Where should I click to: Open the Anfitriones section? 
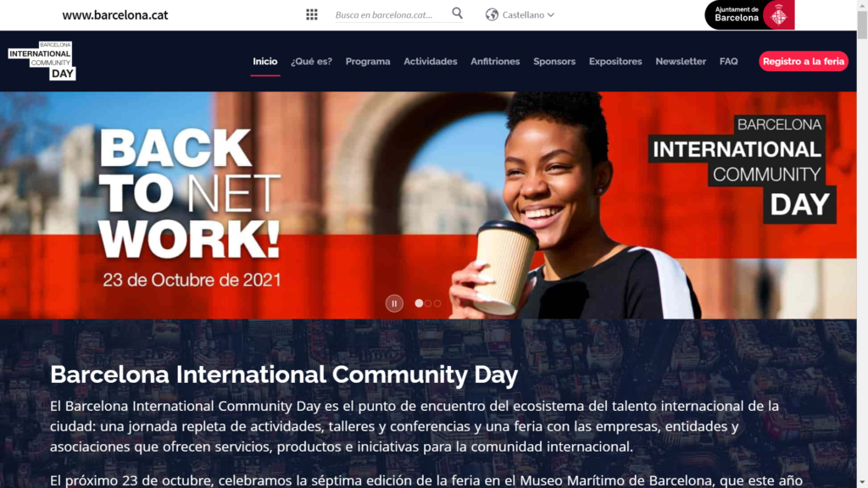click(x=495, y=61)
